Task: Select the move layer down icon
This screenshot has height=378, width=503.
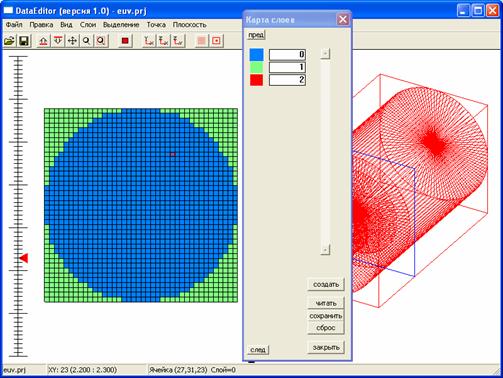Action: point(58,41)
